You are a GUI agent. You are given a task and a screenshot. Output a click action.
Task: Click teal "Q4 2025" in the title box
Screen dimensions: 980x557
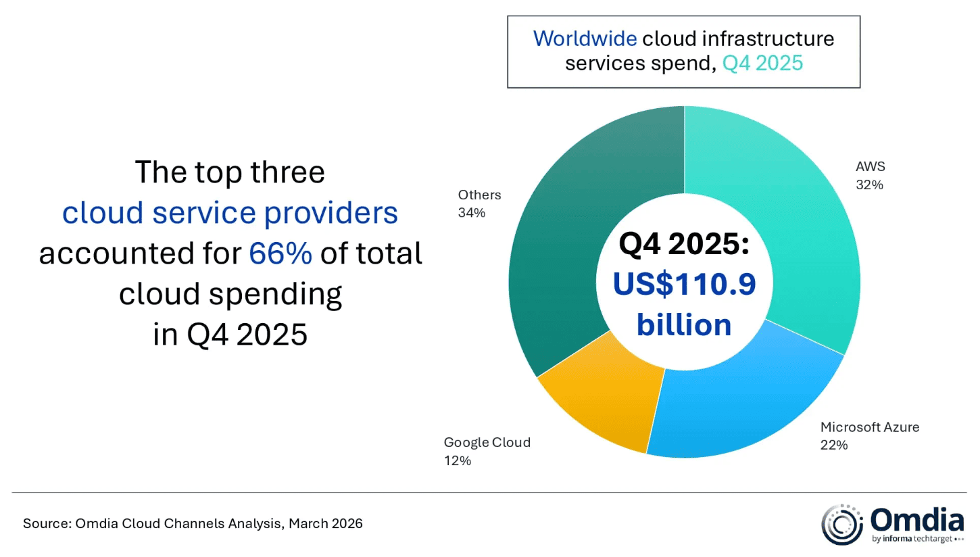762,63
